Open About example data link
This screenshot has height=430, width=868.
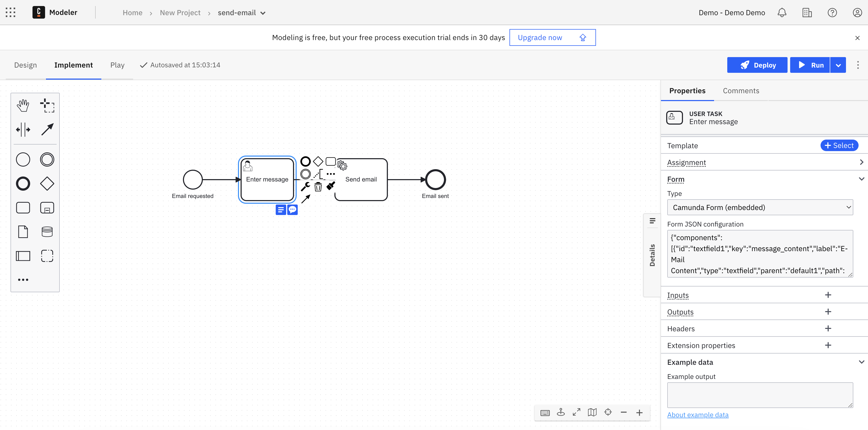click(697, 415)
